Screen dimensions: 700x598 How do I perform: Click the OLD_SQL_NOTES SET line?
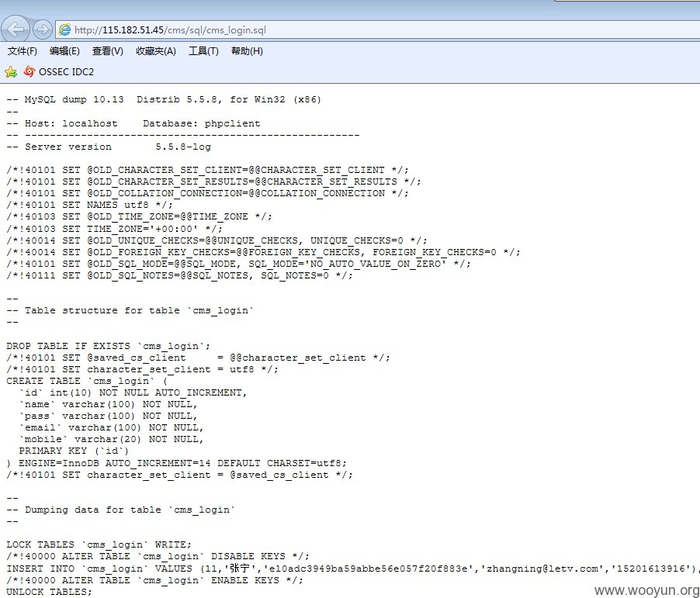pyautogui.click(x=179, y=275)
